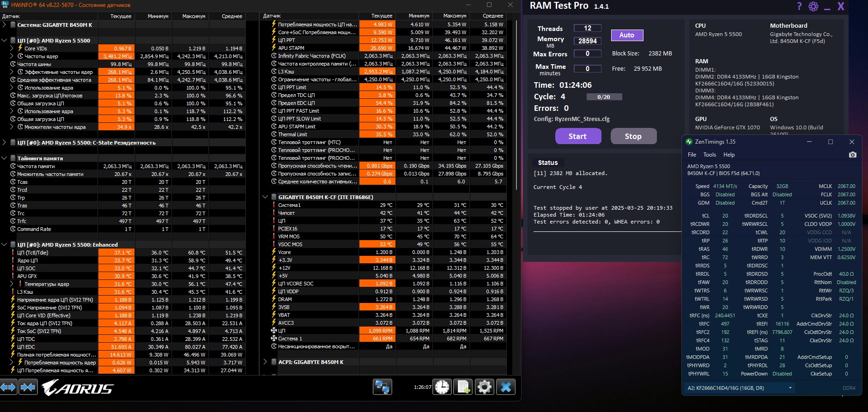The width and height of the screenshot is (868, 412).
Task: Expand the Частоты ядер row
Action: [x=12, y=56]
